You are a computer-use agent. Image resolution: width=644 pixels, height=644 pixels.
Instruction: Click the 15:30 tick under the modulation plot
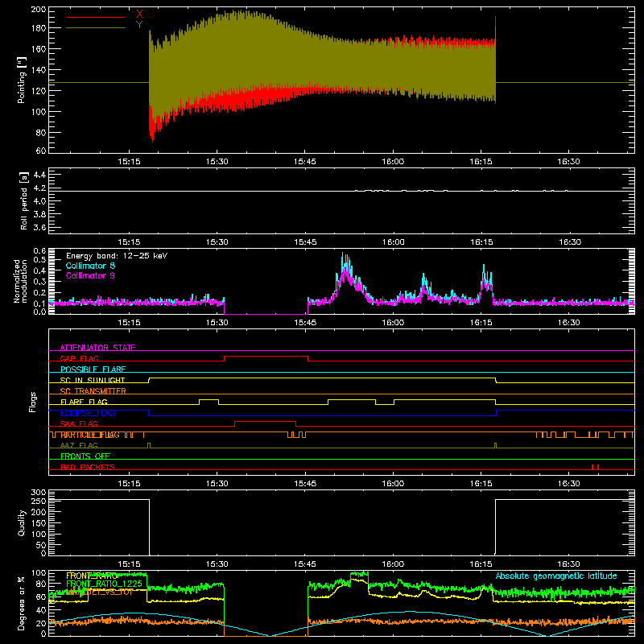coord(217,323)
